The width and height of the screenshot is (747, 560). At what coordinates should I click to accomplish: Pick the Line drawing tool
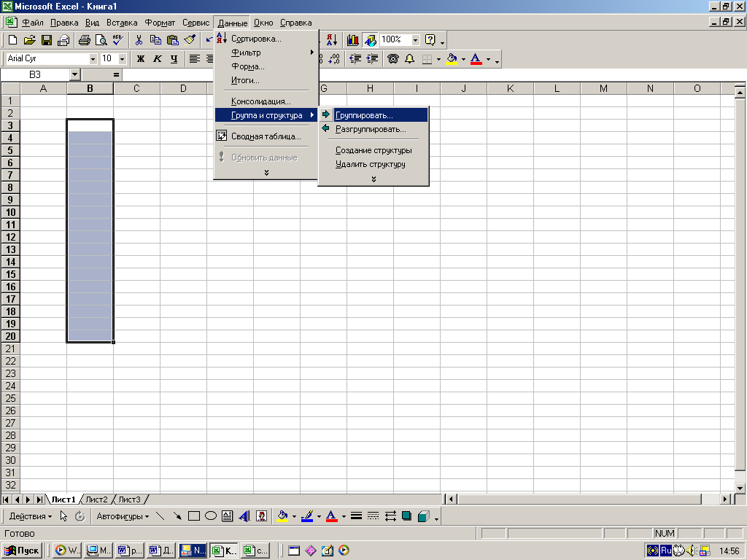click(x=160, y=516)
